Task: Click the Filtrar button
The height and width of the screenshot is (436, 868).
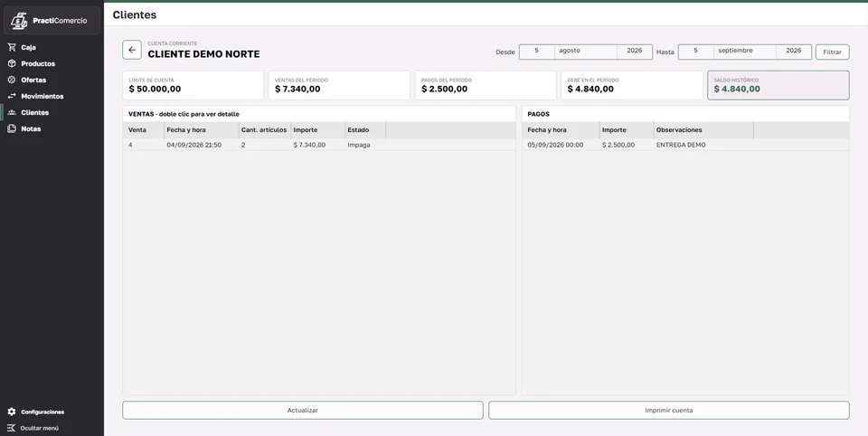Action: 832,52
